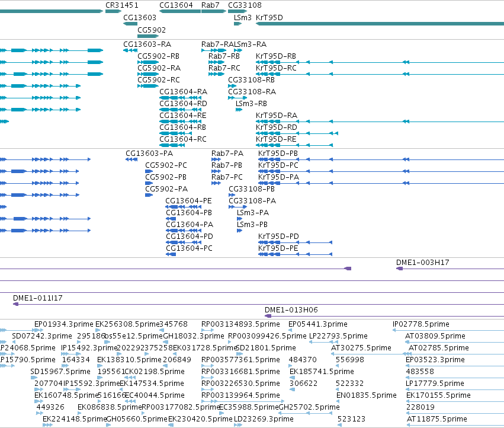Click the CG13604-RD transcript label
This screenshot has height=428, width=504.
tap(183, 104)
